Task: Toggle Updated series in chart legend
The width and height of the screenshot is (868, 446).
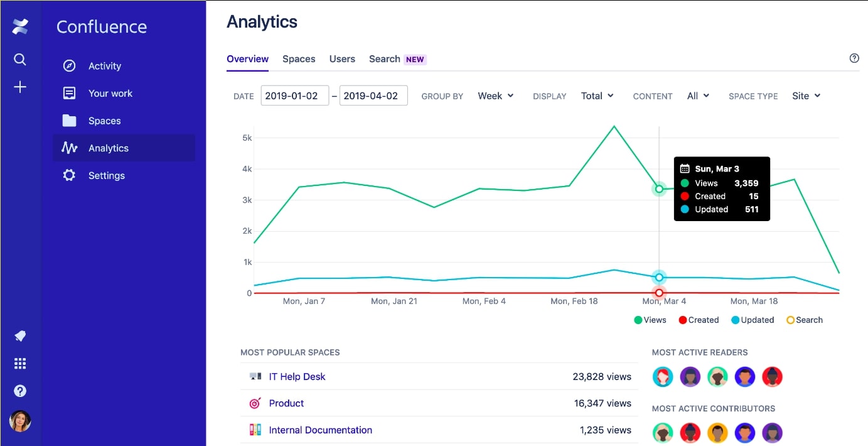Action: click(753, 320)
